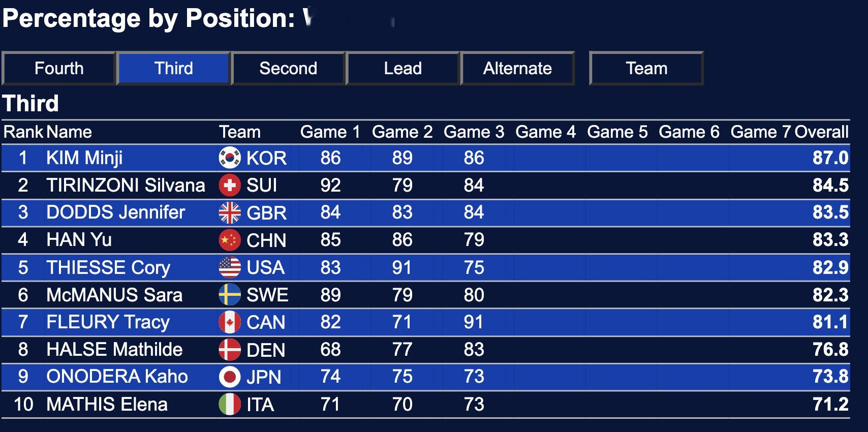The width and height of the screenshot is (868, 432).
Task: Open the Team percentages tab
Action: coord(646,68)
